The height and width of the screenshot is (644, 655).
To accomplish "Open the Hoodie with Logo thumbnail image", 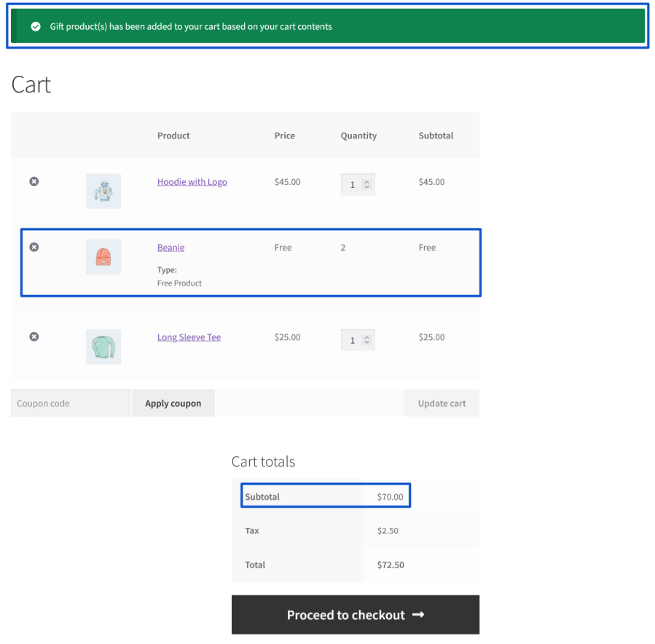I will (x=103, y=191).
